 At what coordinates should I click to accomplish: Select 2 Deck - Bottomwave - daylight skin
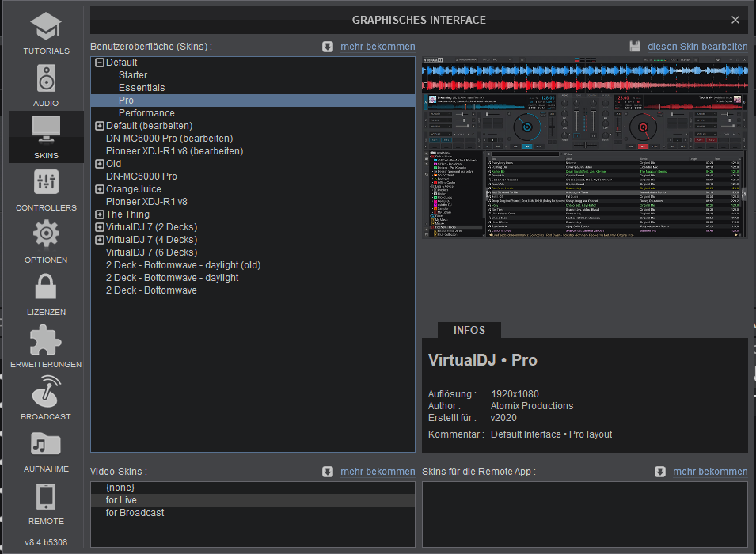(253, 278)
